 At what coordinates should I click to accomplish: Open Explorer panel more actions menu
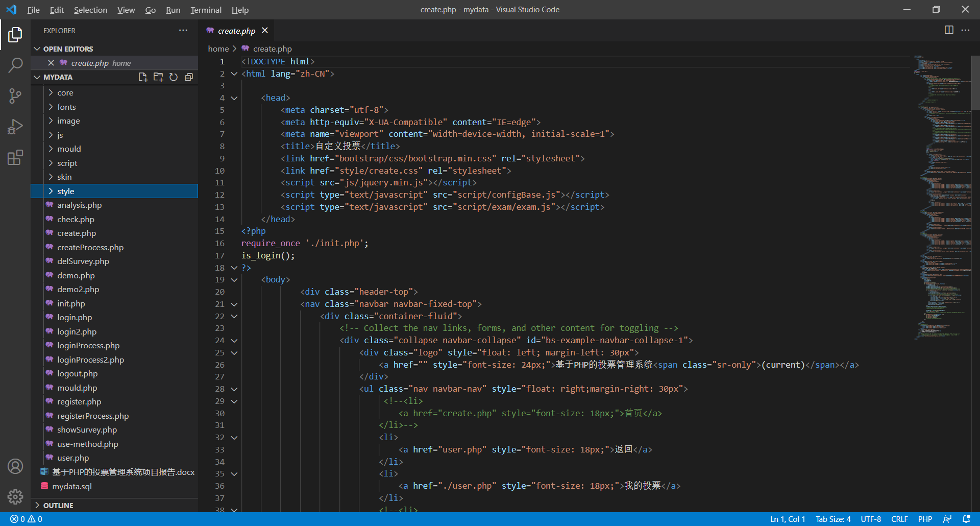183,31
